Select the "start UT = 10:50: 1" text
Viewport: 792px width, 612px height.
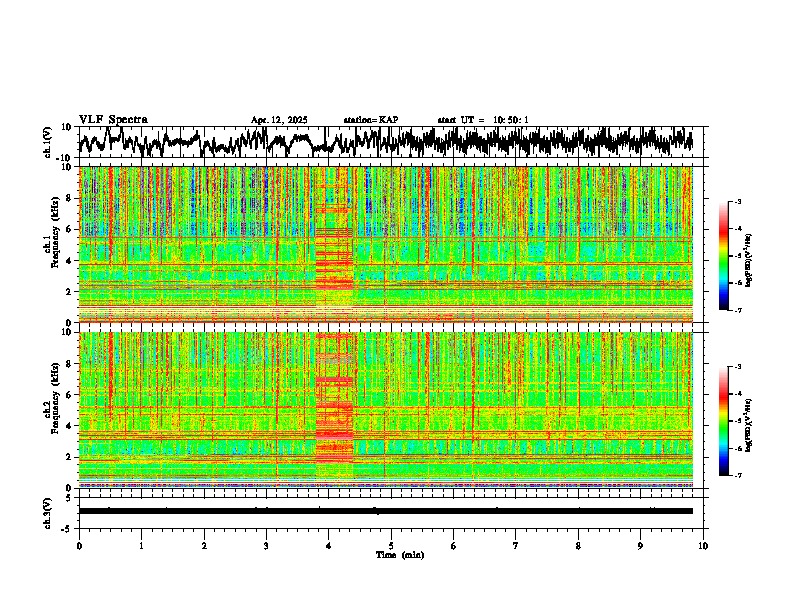(x=483, y=120)
